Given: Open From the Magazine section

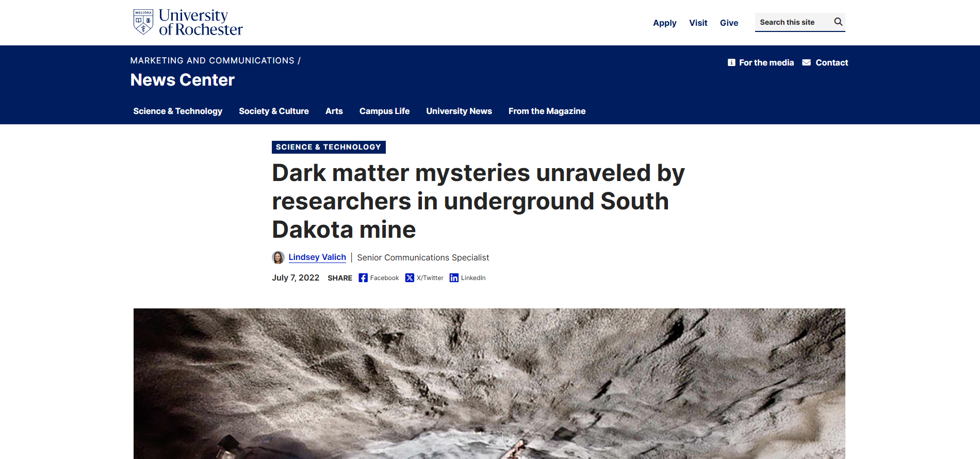Looking at the screenshot, I should 547,111.
